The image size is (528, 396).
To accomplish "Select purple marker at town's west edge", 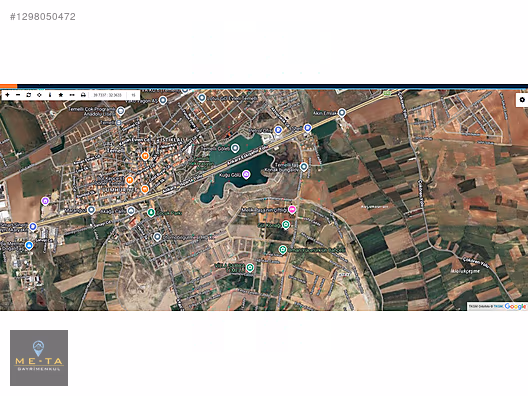I will pos(45,201).
